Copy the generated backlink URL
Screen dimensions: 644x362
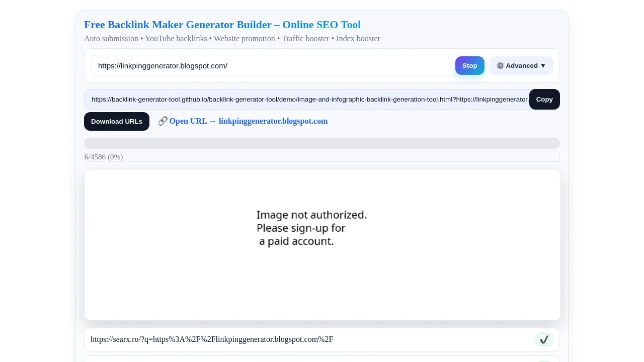544,100
